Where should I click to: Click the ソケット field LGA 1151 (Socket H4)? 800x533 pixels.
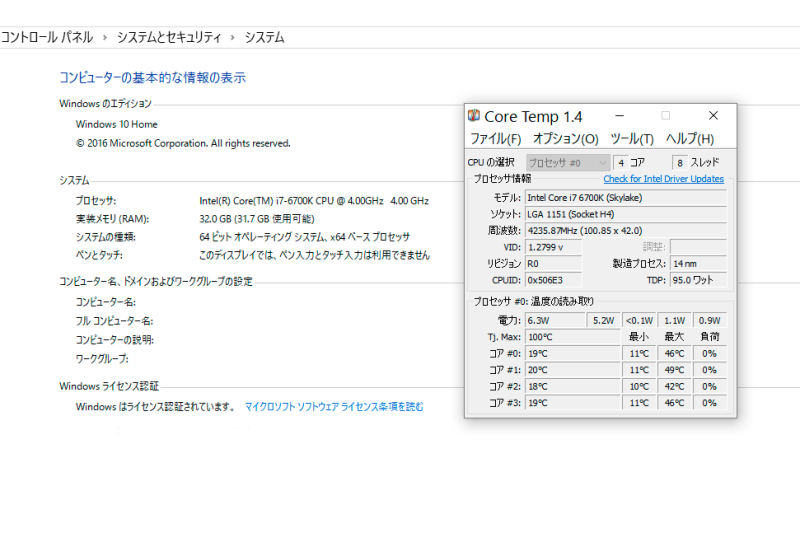click(x=626, y=214)
